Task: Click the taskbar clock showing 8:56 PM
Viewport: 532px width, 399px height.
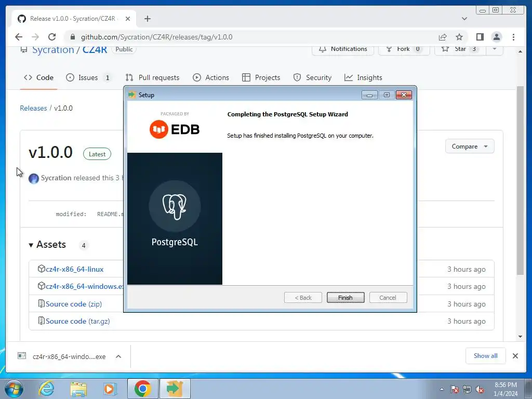Action: point(505,389)
